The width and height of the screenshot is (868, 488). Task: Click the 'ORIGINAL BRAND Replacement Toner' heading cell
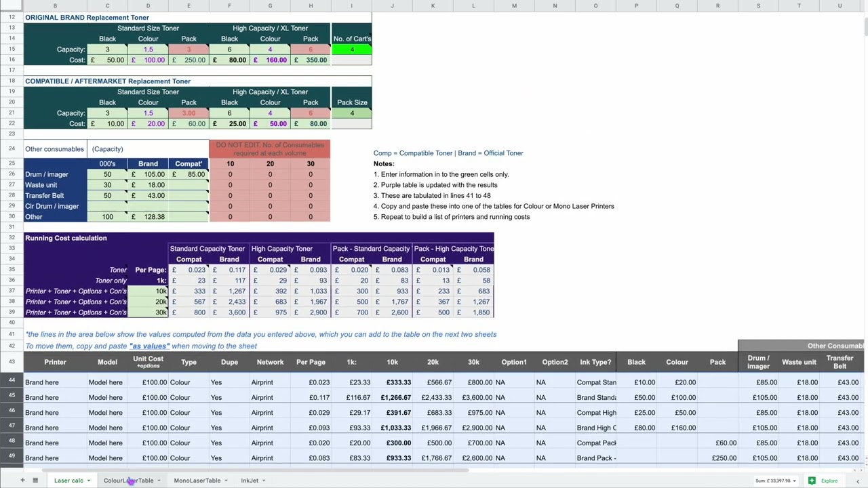click(87, 18)
